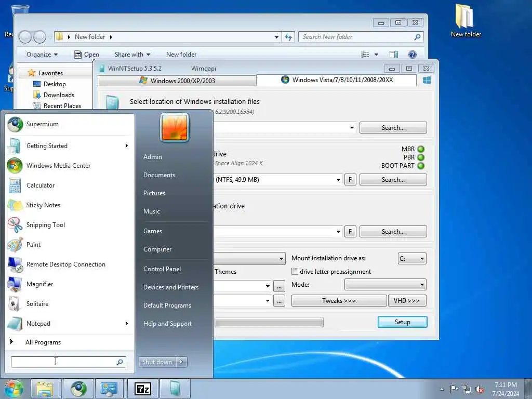The width and height of the screenshot is (532, 399).
Task: Click Search for installation files location
Action: (x=393, y=128)
